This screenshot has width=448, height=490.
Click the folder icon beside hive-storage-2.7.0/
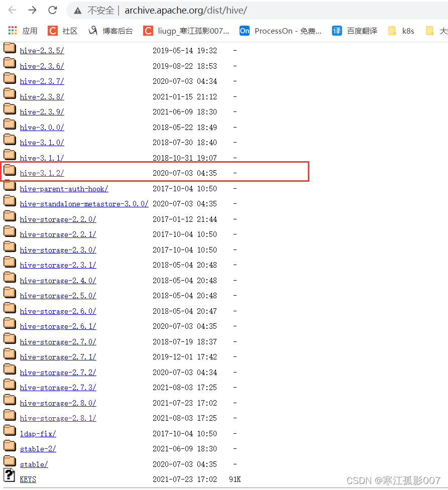(x=10, y=339)
